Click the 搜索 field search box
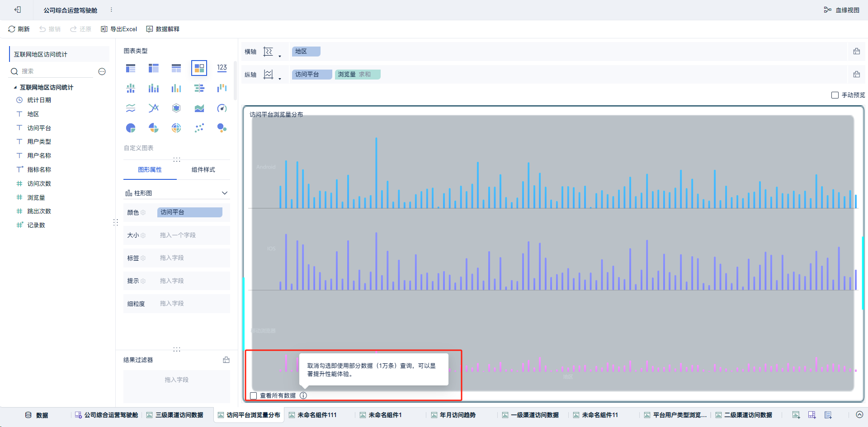The height and width of the screenshot is (427, 868). [52, 71]
